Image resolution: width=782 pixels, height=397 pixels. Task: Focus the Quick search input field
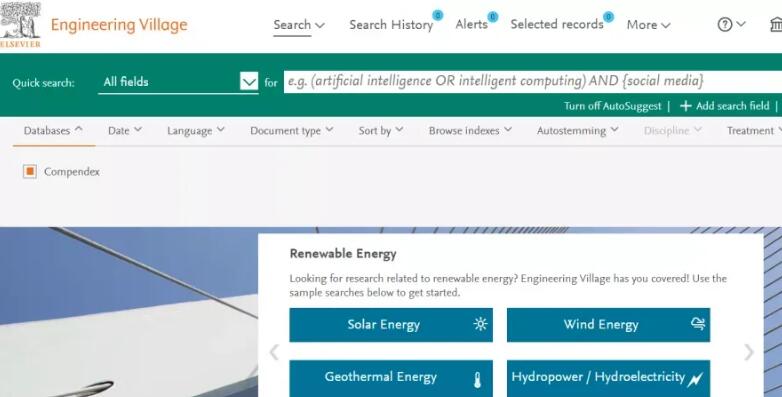pyautogui.click(x=533, y=81)
